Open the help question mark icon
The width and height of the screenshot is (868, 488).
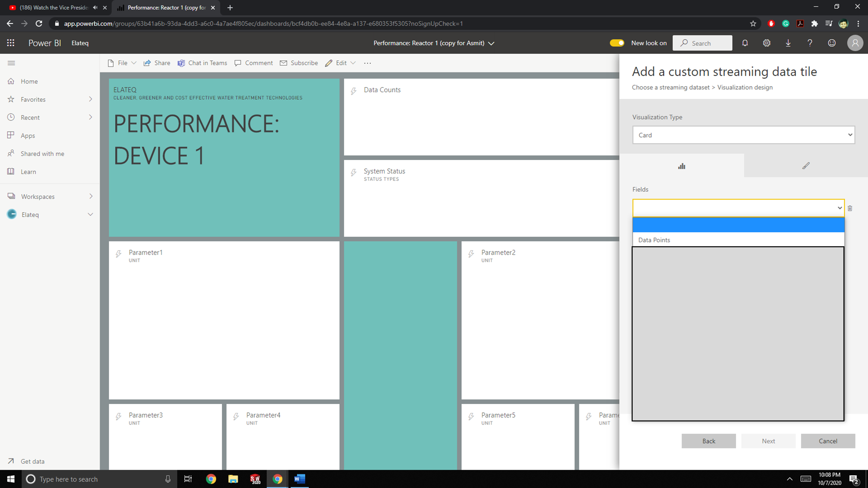pyautogui.click(x=810, y=43)
